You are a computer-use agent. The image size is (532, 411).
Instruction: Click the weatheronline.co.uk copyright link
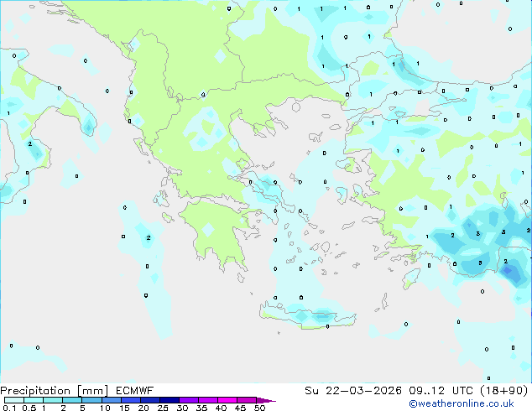click(462, 403)
